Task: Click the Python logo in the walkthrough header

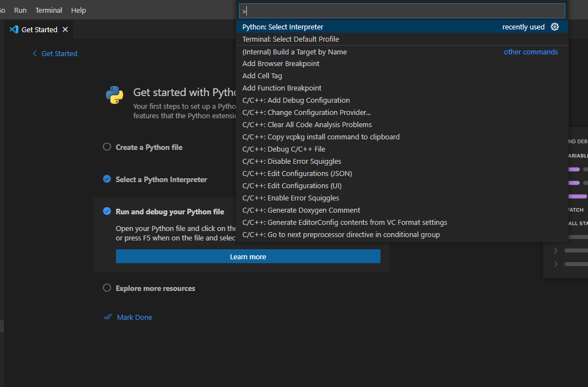Action: coord(114,95)
